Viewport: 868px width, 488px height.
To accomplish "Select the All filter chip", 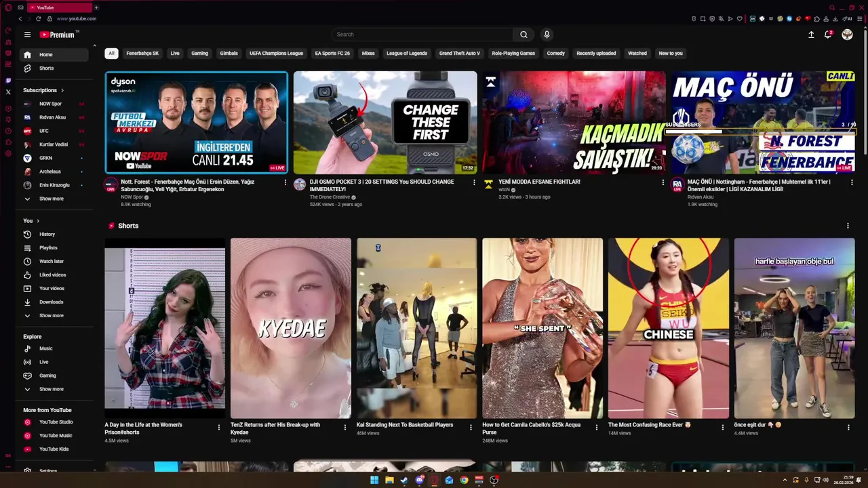I will (111, 54).
